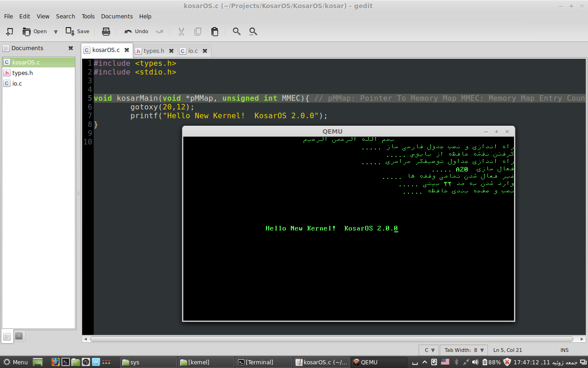Open the Find search magnifier icon
This screenshot has width=588, height=368.
(237, 31)
